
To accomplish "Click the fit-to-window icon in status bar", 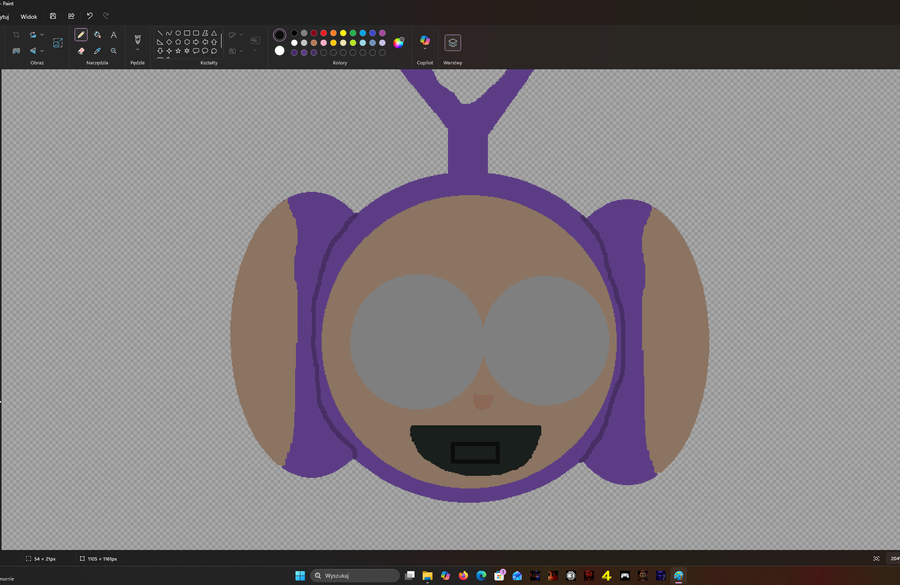I will [x=876, y=559].
